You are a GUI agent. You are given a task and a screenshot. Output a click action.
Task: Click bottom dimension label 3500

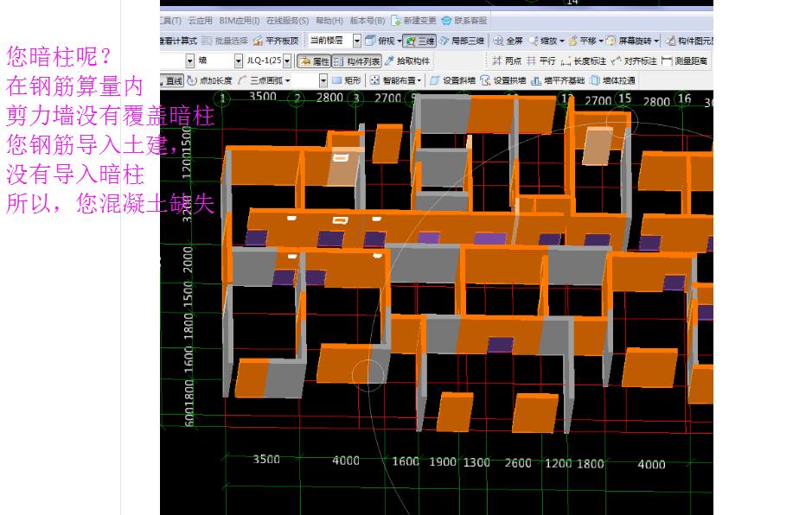coord(266,459)
